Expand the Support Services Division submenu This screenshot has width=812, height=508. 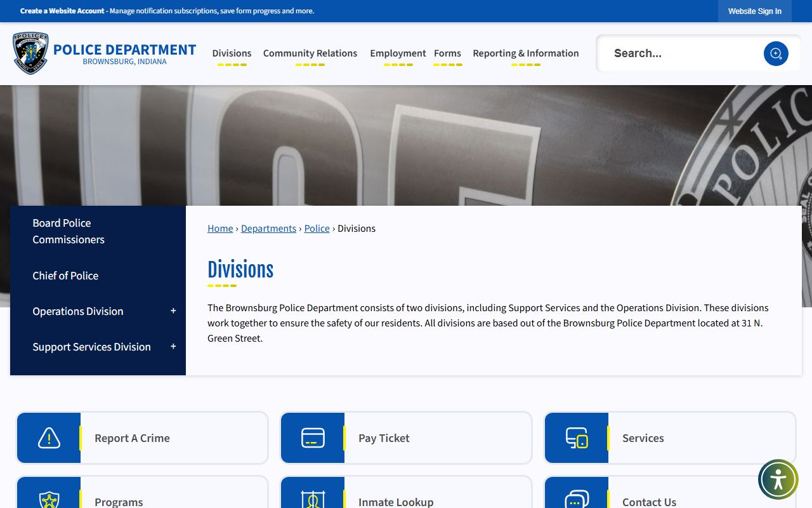pos(173,347)
